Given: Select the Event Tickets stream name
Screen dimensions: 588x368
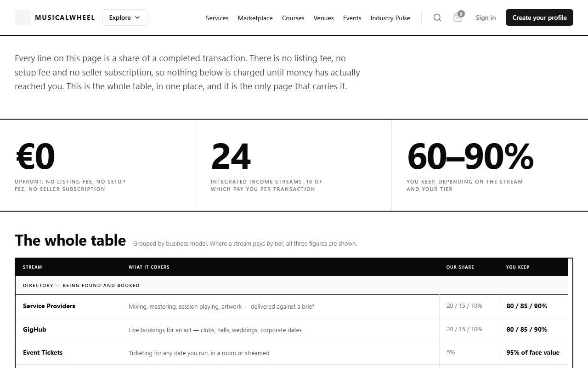Looking at the screenshot, I should pos(43,352).
